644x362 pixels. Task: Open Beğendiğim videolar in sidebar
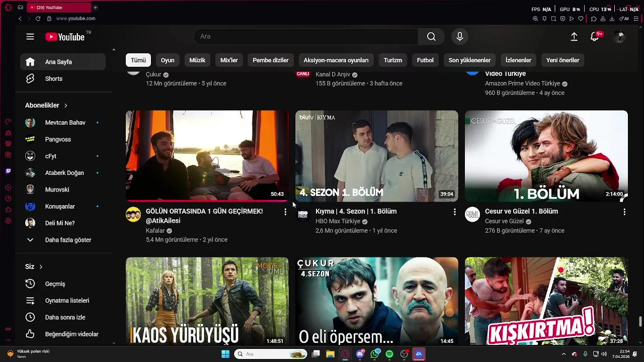coord(63,334)
